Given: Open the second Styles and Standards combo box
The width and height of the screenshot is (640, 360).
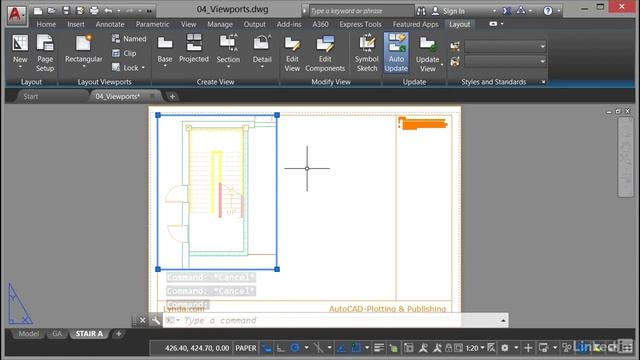Looking at the screenshot, I should pos(505,62).
